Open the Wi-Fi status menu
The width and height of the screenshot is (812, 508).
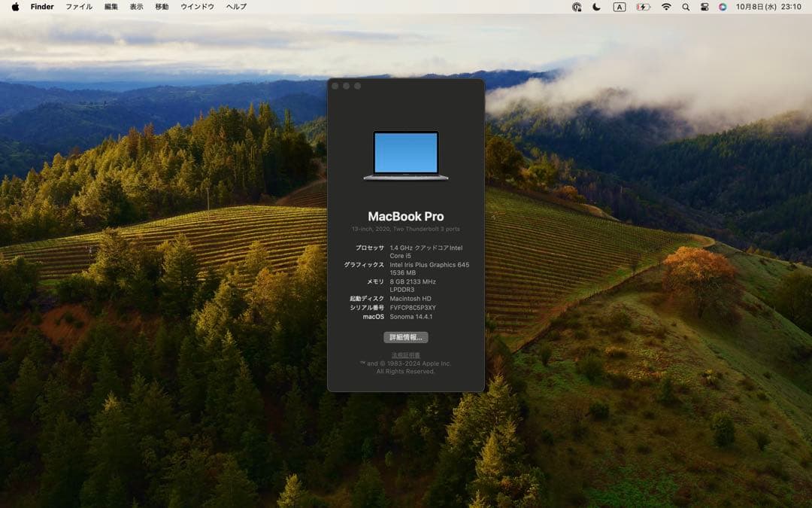point(666,7)
